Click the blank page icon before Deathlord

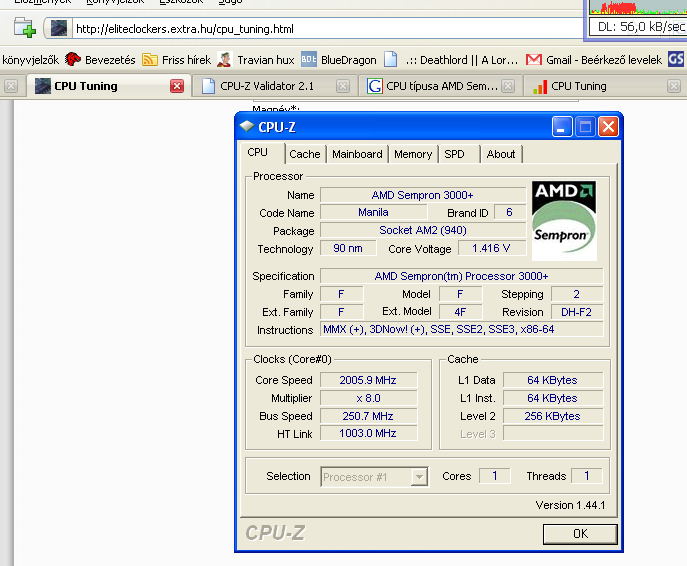390,59
